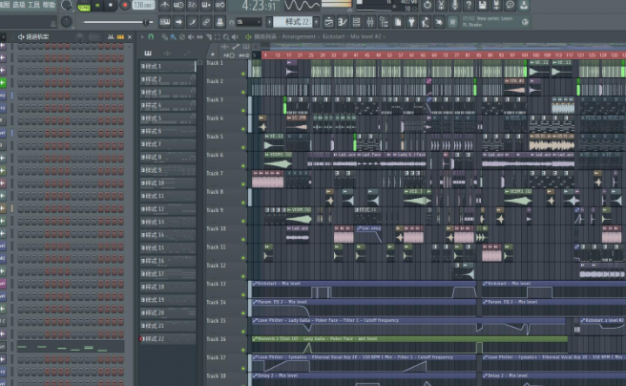This screenshot has height=386, width=626.
Task: Toggle the green magnet snap icon in playlist
Action: point(151,37)
